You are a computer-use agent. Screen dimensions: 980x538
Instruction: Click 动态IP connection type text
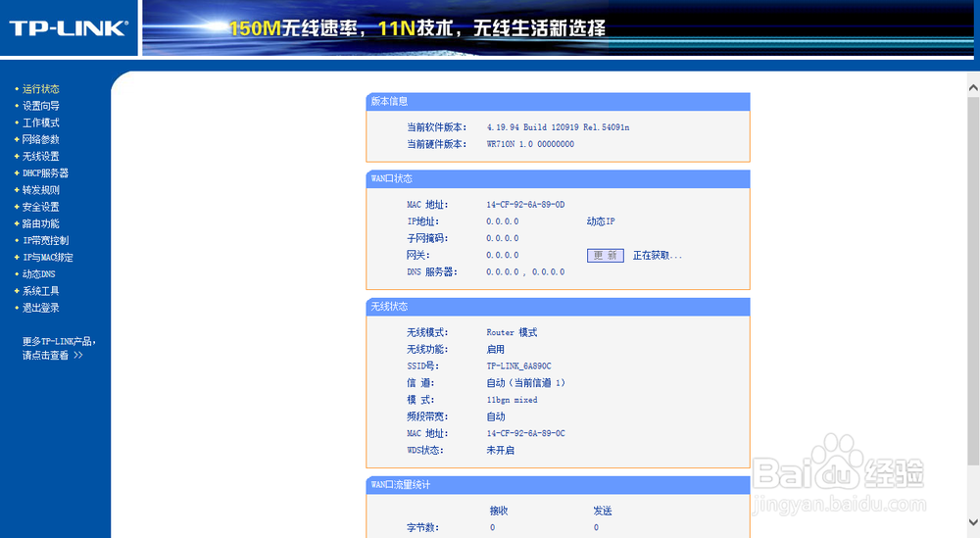(x=601, y=221)
